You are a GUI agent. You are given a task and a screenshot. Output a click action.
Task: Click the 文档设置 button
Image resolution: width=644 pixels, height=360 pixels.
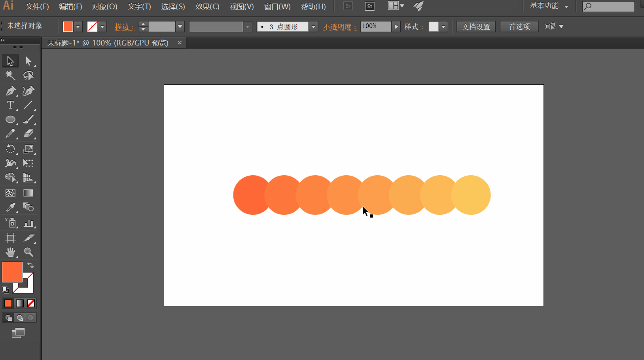coord(476,27)
